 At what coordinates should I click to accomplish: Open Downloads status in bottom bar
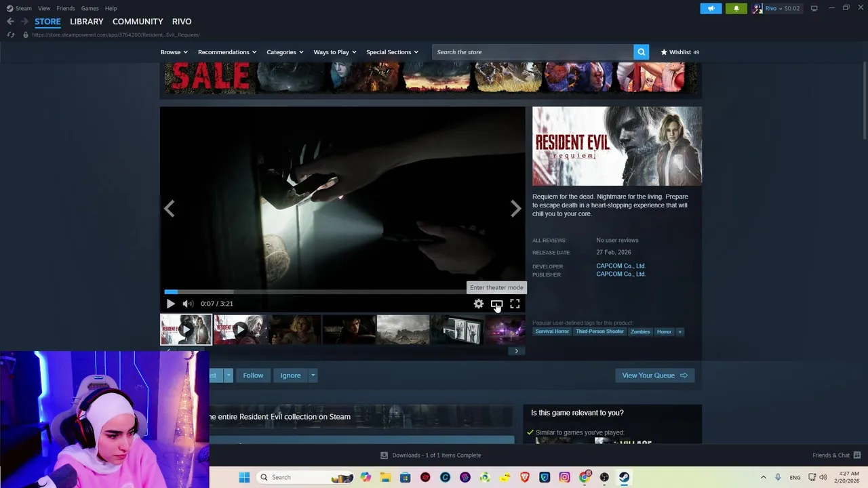[431, 455]
